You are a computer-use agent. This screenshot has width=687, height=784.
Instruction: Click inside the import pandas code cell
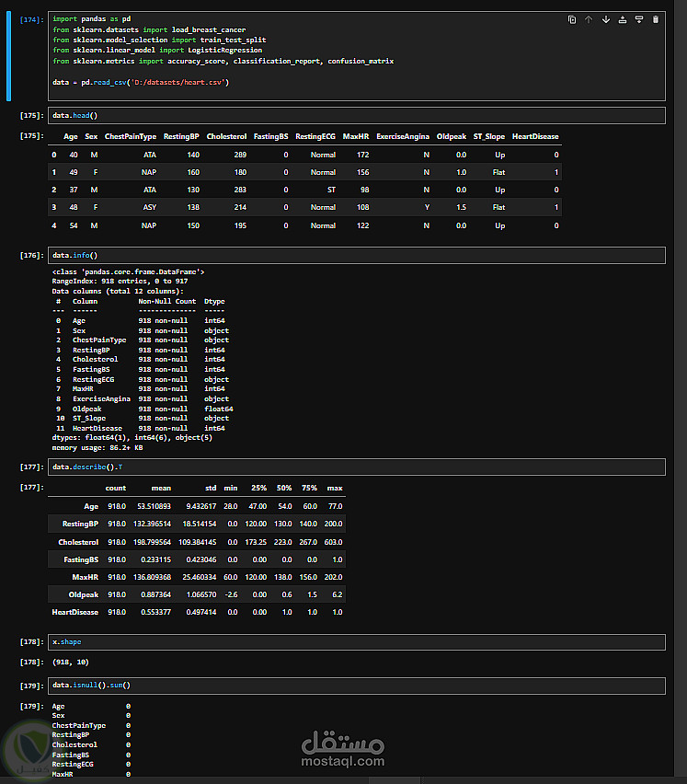(x=357, y=56)
